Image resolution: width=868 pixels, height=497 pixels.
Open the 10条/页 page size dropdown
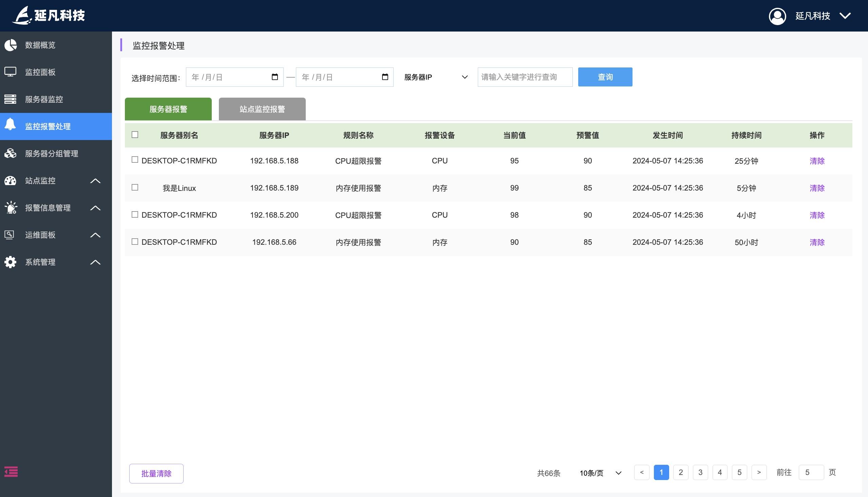pos(600,473)
